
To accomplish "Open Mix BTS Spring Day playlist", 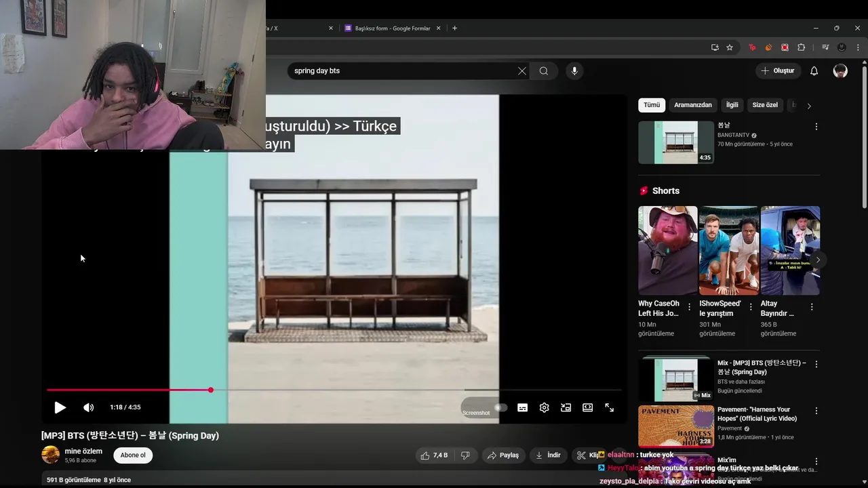I will 676,378.
